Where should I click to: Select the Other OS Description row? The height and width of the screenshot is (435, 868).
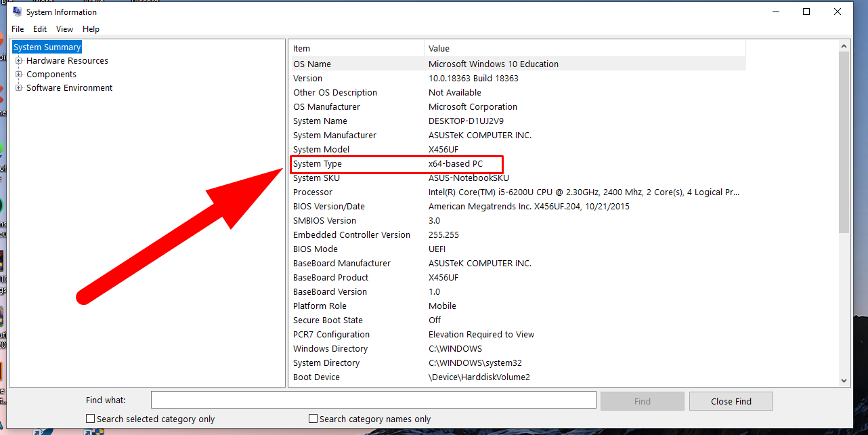(x=519, y=93)
